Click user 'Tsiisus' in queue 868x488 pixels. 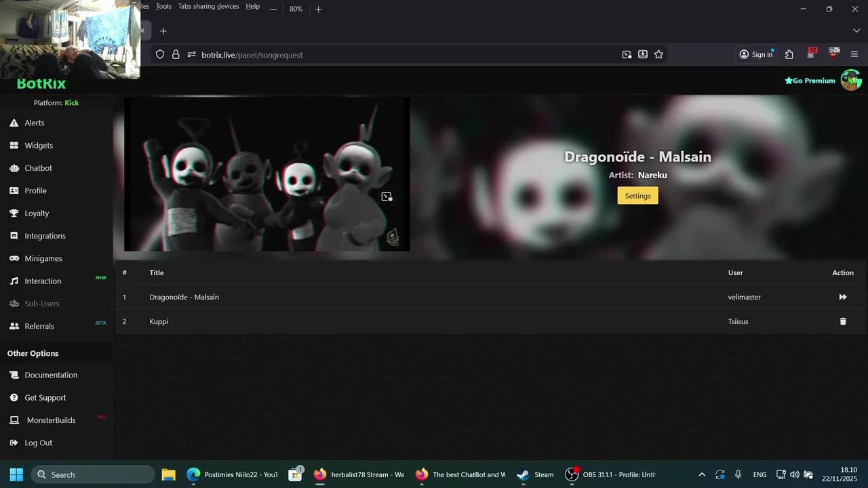pos(738,321)
